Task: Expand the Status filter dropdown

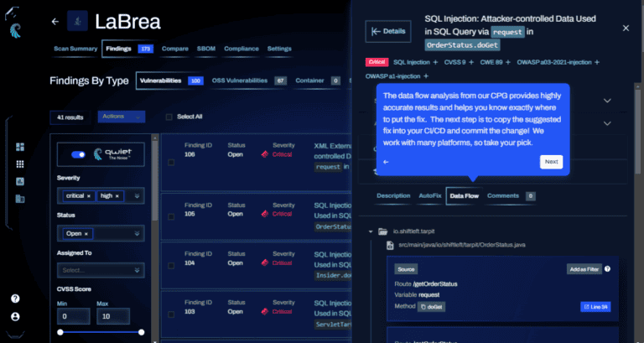Action: point(138,234)
